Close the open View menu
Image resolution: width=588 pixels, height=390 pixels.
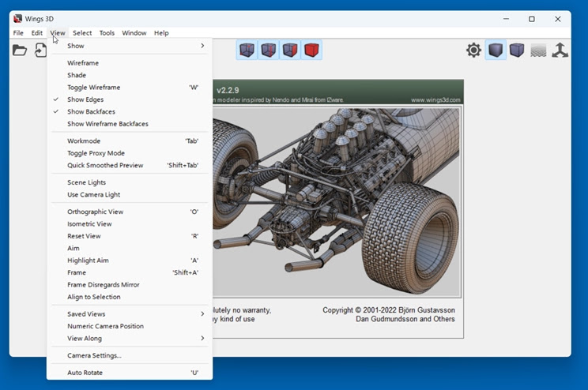coord(58,33)
